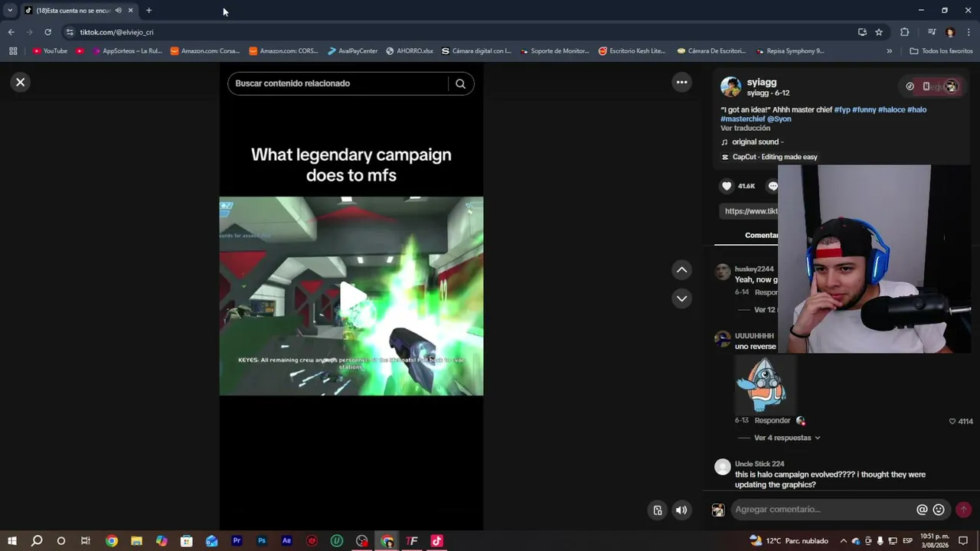Open the AHORRO.xlsx bookmark
Image resolution: width=980 pixels, height=551 pixels.
[410, 51]
